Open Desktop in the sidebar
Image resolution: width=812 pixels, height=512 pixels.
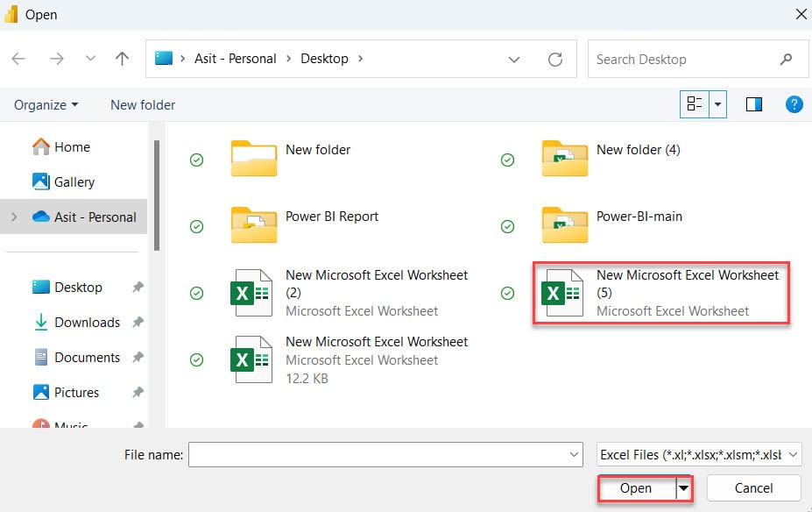click(67, 287)
